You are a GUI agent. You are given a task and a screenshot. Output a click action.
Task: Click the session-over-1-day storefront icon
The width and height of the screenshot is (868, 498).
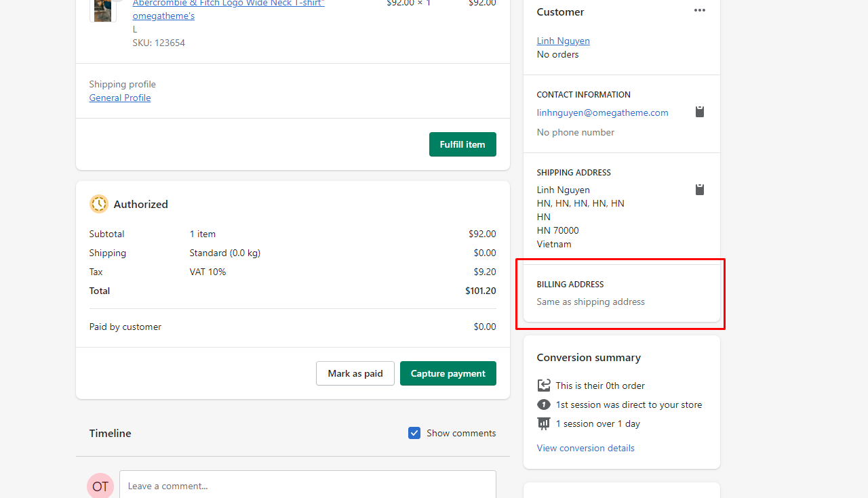click(543, 423)
